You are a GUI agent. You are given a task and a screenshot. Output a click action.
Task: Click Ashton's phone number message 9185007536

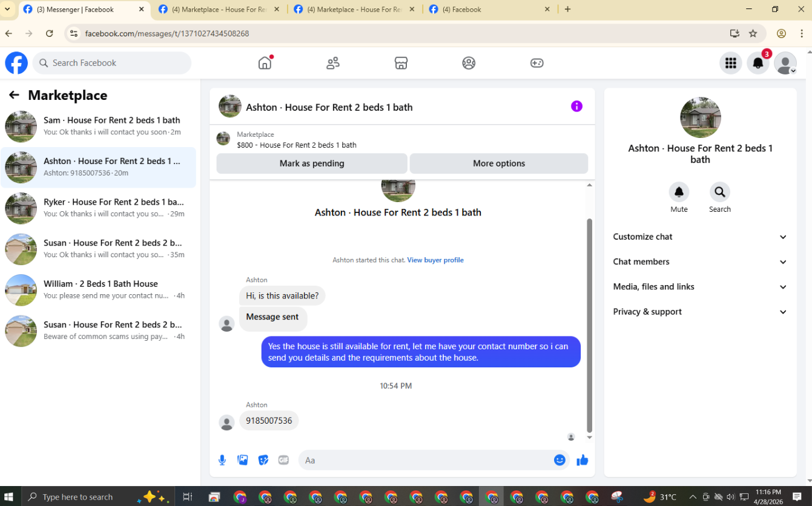269,421
